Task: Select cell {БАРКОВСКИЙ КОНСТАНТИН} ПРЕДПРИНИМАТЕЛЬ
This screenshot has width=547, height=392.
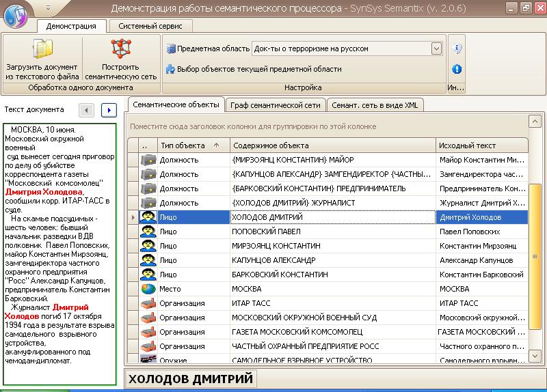Action: (x=333, y=188)
